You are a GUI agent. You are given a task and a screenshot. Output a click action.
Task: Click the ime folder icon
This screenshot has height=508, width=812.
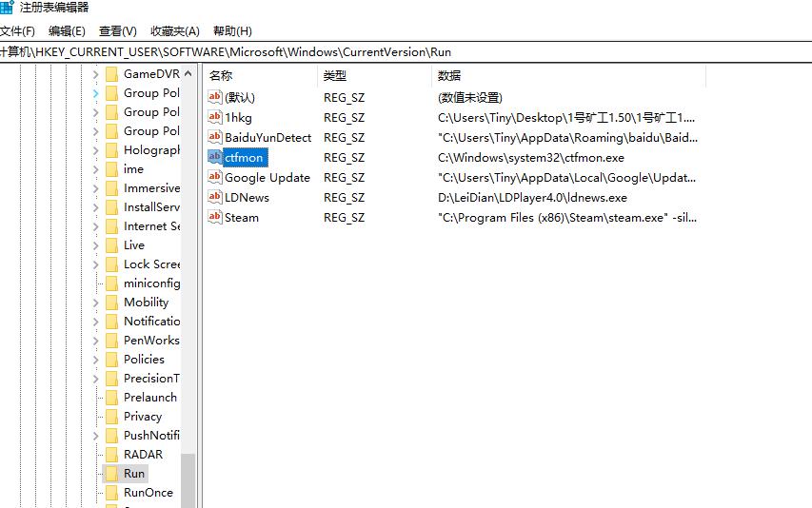[x=111, y=169]
